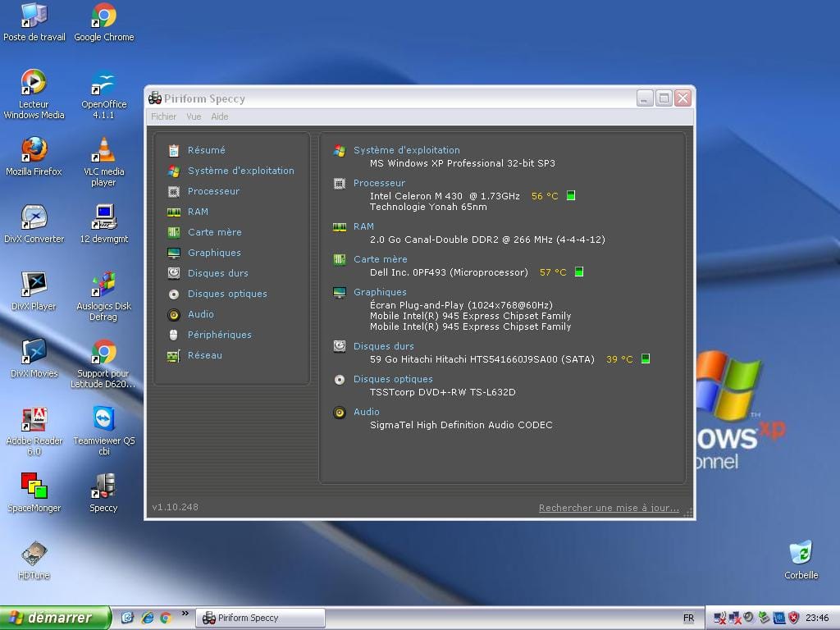Click the Speccy window resize grip corner
Screen dimensions: 840x630
coord(688,513)
